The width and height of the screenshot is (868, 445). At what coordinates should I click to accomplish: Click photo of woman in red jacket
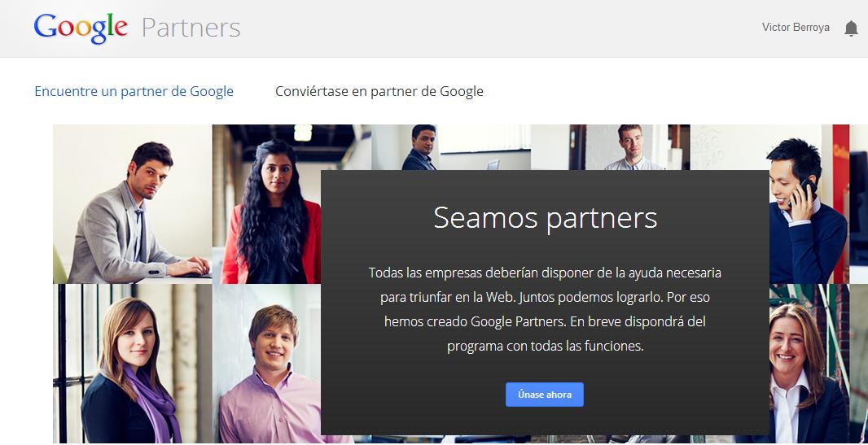point(267,204)
